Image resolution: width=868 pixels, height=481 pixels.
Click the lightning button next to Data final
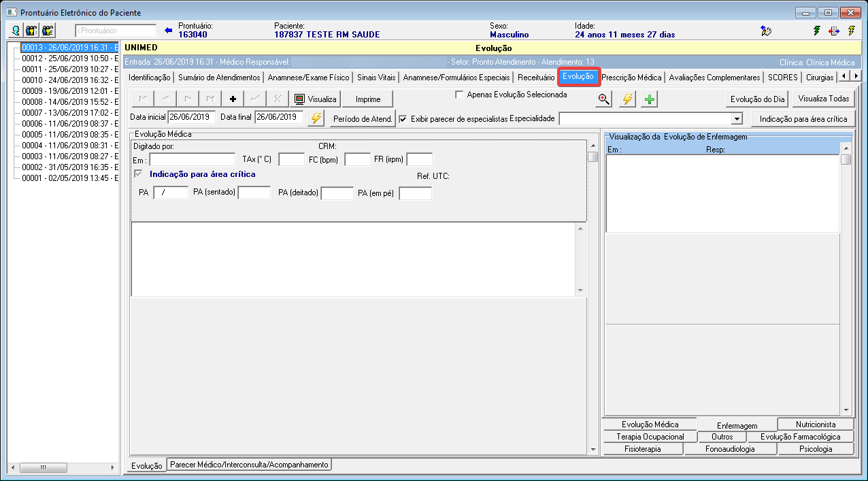(x=316, y=118)
